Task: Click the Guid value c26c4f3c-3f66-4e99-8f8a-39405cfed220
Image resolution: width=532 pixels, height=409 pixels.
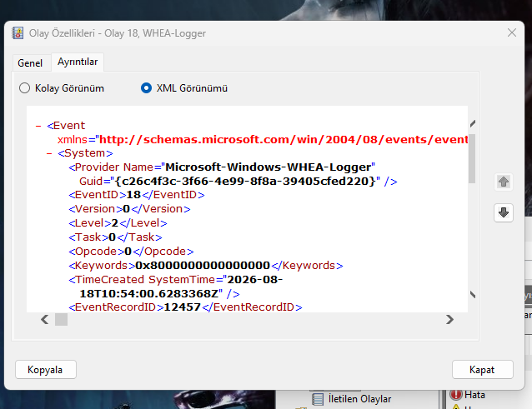Action: (x=245, y=182)
